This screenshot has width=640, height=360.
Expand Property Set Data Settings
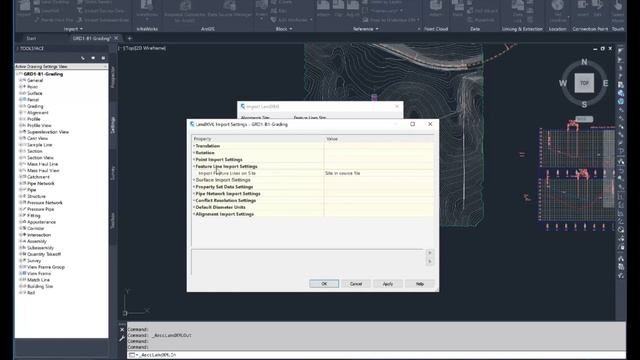194,187
